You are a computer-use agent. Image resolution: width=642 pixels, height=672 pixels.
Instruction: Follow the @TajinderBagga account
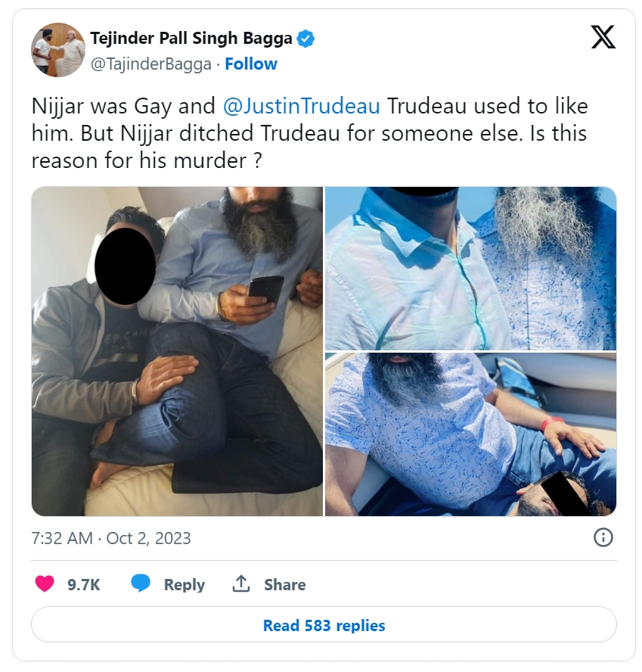coord(251,64)
